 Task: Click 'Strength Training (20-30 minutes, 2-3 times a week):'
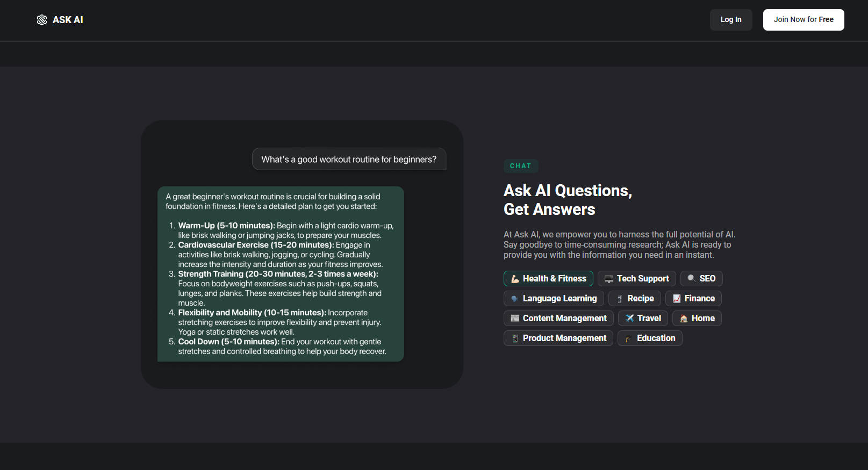(x=278, y=274)
